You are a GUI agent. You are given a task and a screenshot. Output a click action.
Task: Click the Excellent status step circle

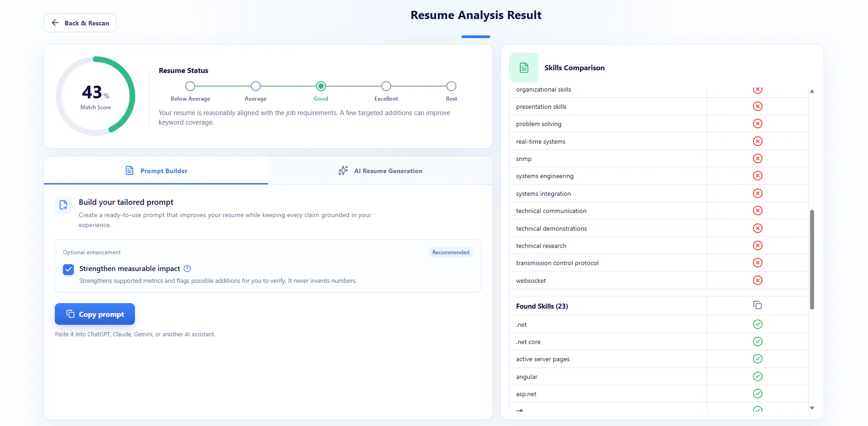[386, 86]
